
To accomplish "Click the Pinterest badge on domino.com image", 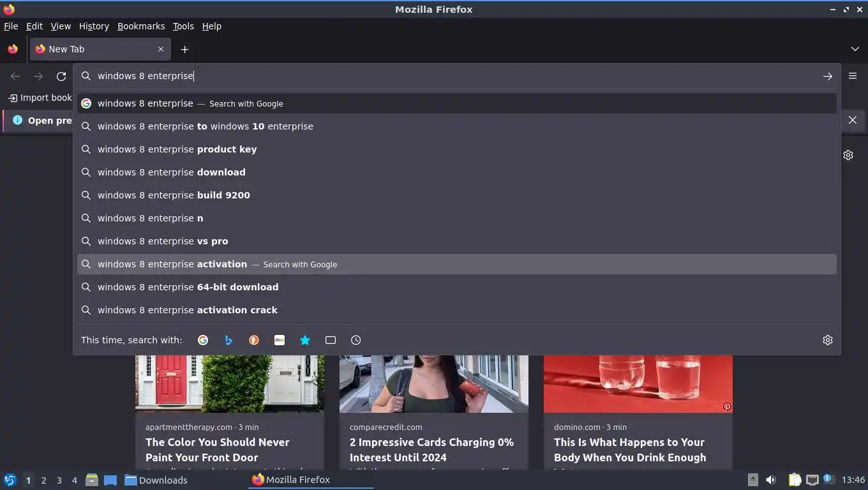I will click(726, 406).
